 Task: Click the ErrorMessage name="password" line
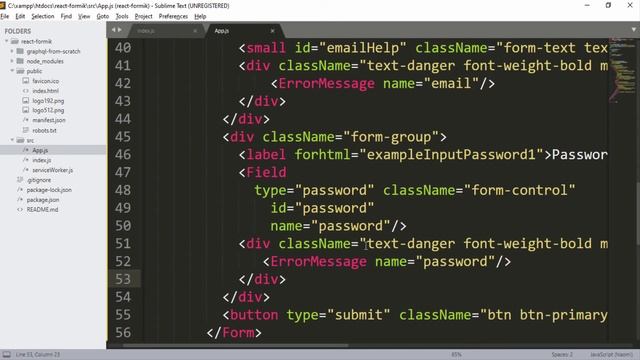coord(387,262)
